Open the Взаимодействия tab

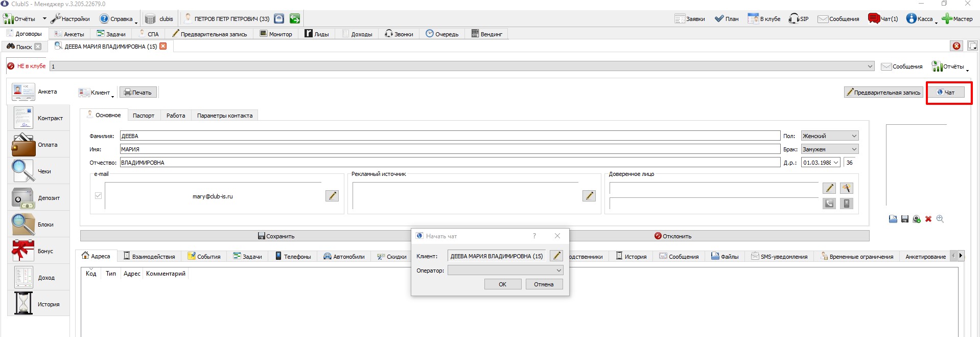[x=149, y=256]
